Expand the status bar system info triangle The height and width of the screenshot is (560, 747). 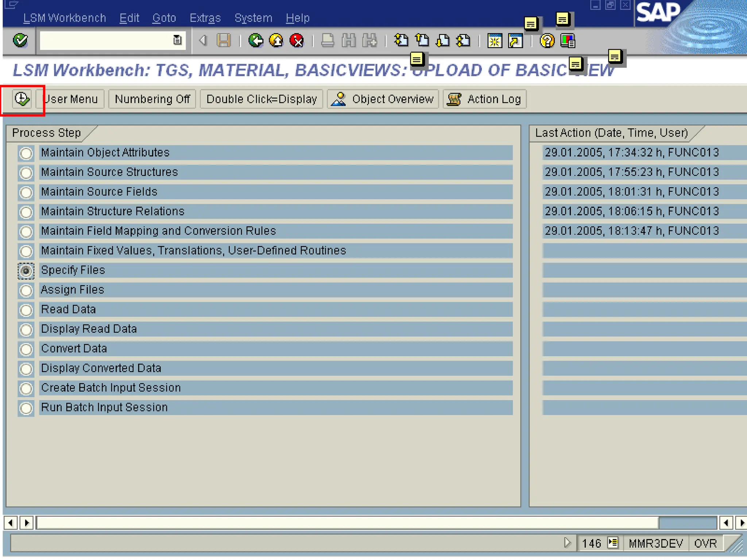pyautogui.click(x=567, y=542)
